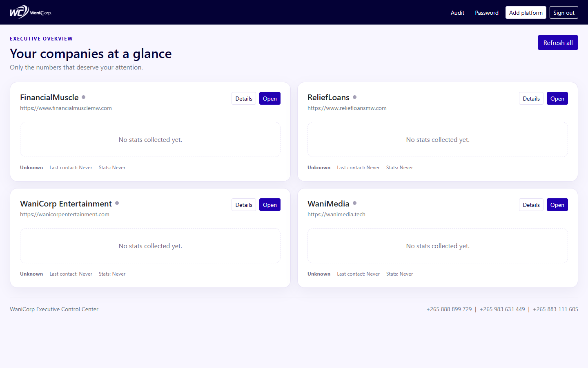
Task: Click the status dot beside WaniMedia
Action: (354, 203)
